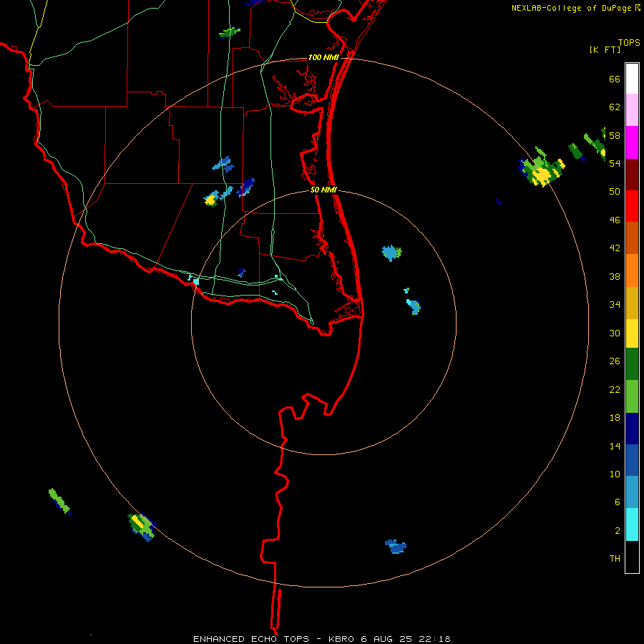Viewport: 644px width, 644px height.
Task: Click legend value "42"
Action: (615, 248)
